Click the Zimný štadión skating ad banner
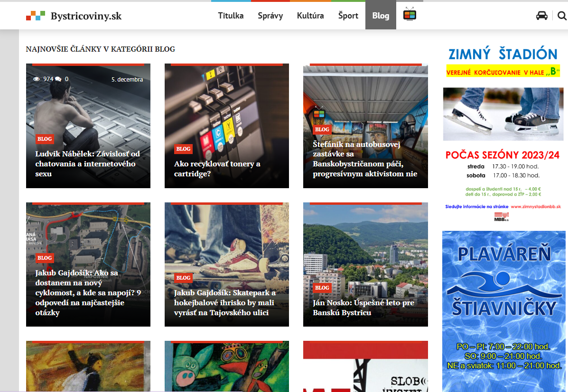 click(x=503, y=133)
